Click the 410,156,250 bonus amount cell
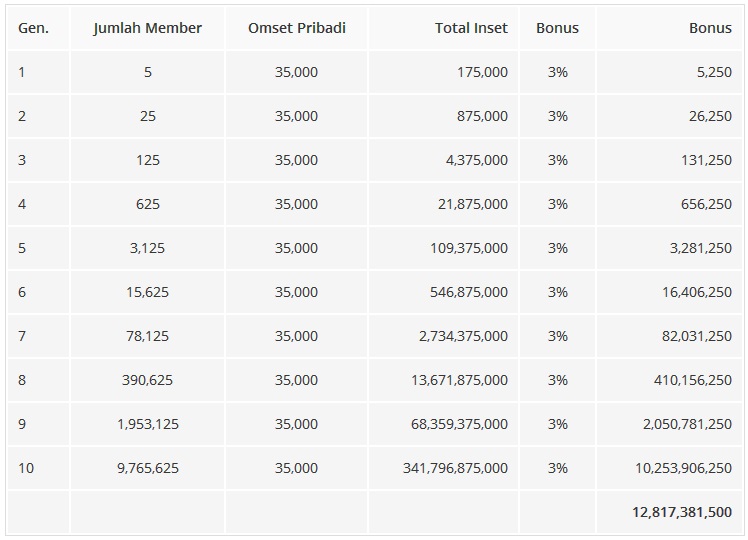This screenshot has width=748, height=540. pyautogui.click(x=691, y=380)
